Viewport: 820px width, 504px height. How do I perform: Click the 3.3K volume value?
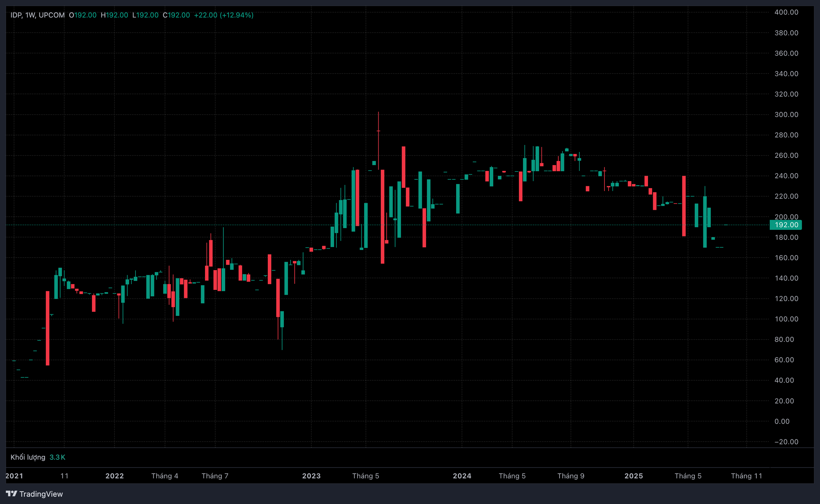(57, 457)
